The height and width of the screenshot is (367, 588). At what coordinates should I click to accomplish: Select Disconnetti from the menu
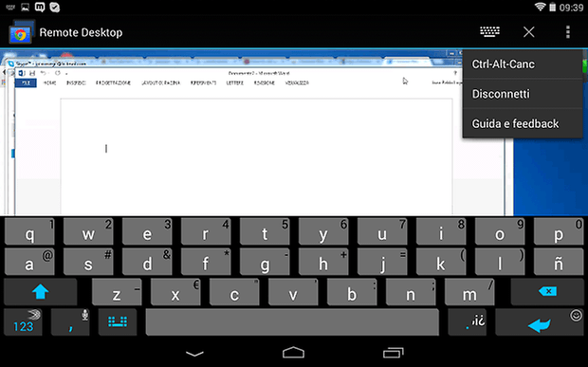click(523, 94)
